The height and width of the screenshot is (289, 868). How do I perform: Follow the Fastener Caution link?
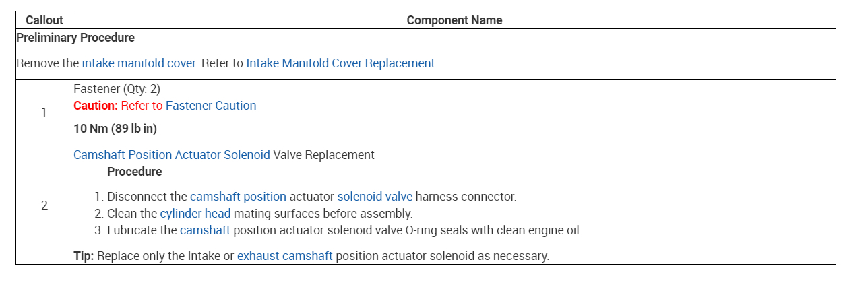tap(211, 106)
